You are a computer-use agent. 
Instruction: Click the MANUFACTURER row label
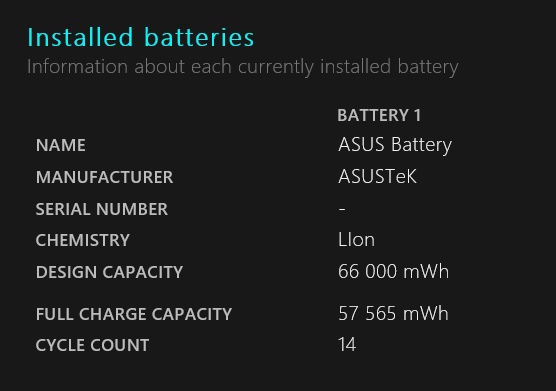coord(105,177)
